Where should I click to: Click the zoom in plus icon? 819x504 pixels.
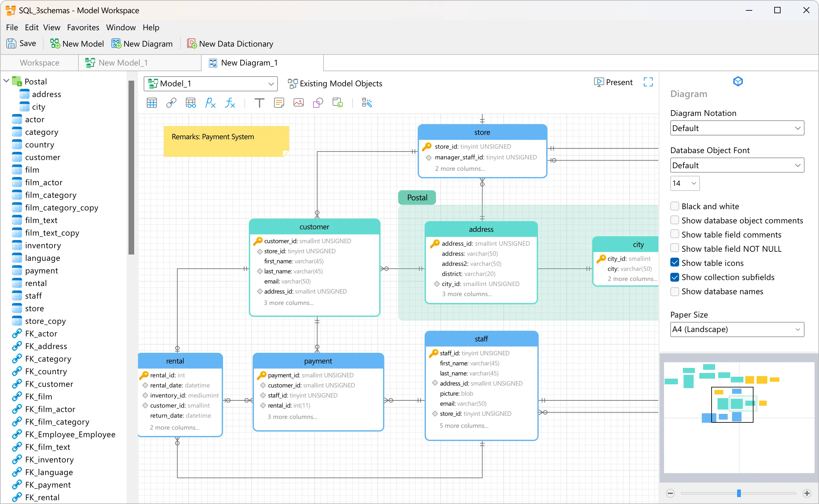807,493
